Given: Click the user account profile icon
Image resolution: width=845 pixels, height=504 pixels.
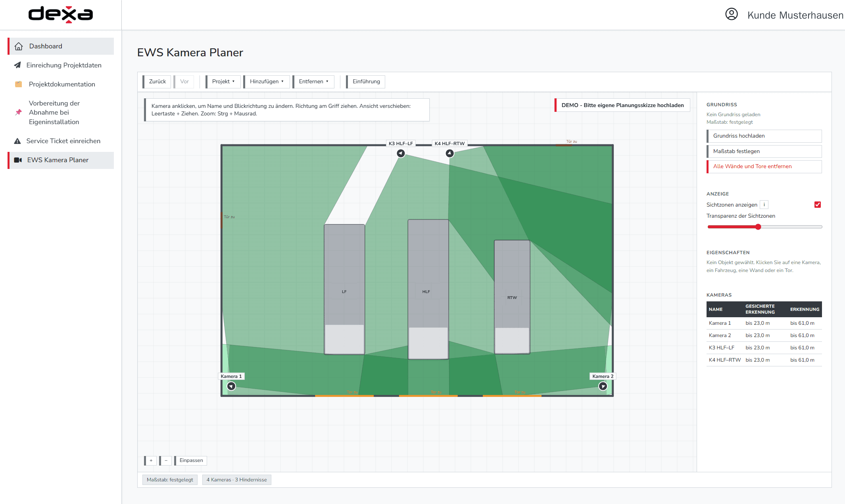Looking at the screenshot, I should click(x=731, y=14).
